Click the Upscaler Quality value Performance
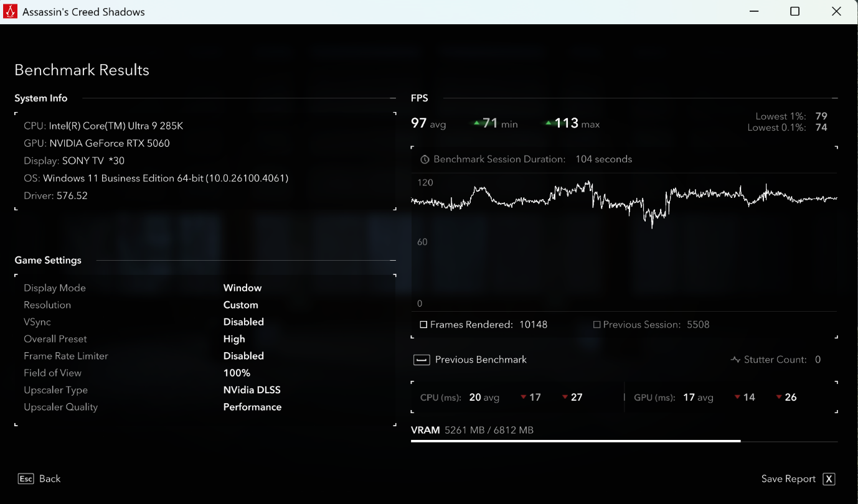858x504 pixels. pos(252,407)
